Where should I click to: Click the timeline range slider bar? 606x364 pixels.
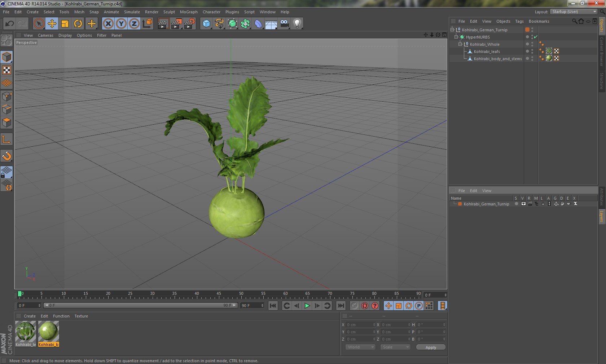point(141,305)
